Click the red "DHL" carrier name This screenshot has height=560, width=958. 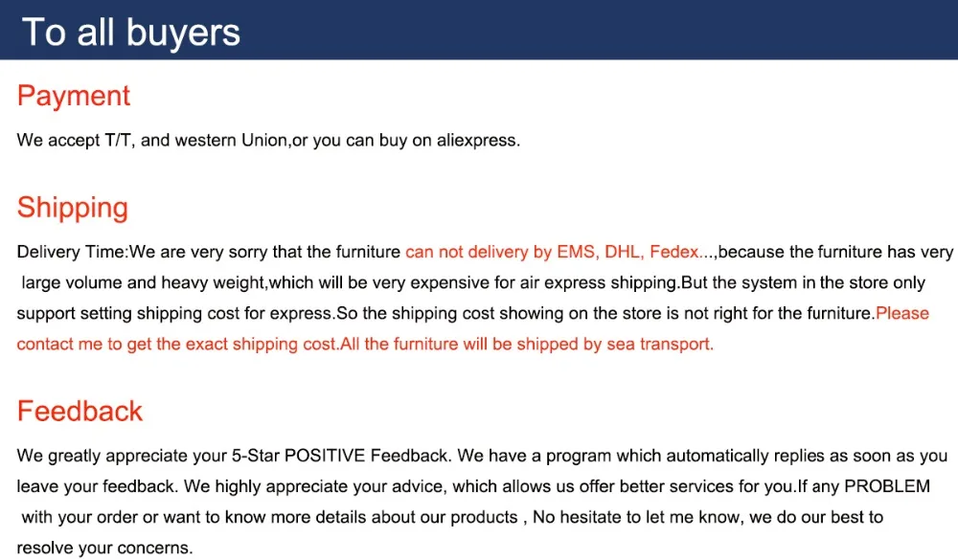tap(624, 253)
